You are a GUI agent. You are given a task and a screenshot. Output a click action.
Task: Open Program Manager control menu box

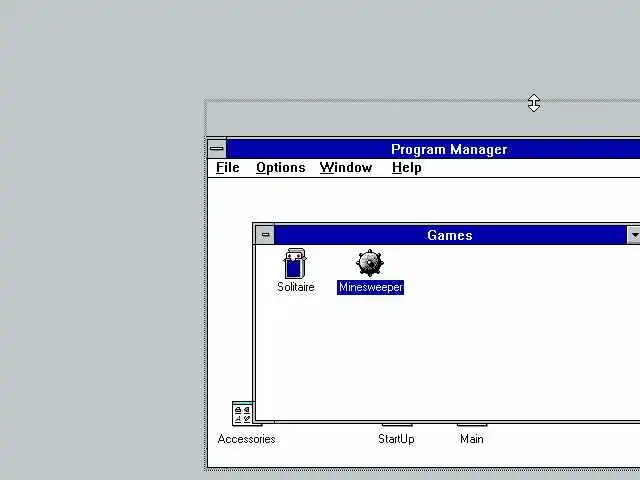click(x=217, y=149)
